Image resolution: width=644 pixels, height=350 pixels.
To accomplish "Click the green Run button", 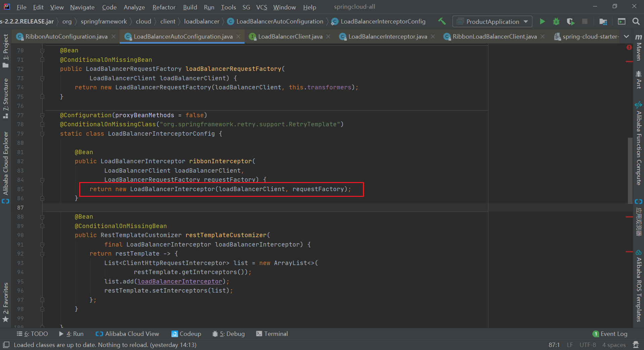I will tap(542, 21).
